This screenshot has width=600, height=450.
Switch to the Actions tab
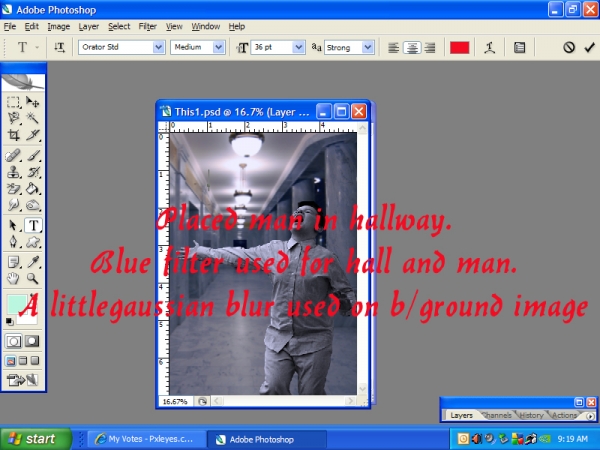point(565,415)
